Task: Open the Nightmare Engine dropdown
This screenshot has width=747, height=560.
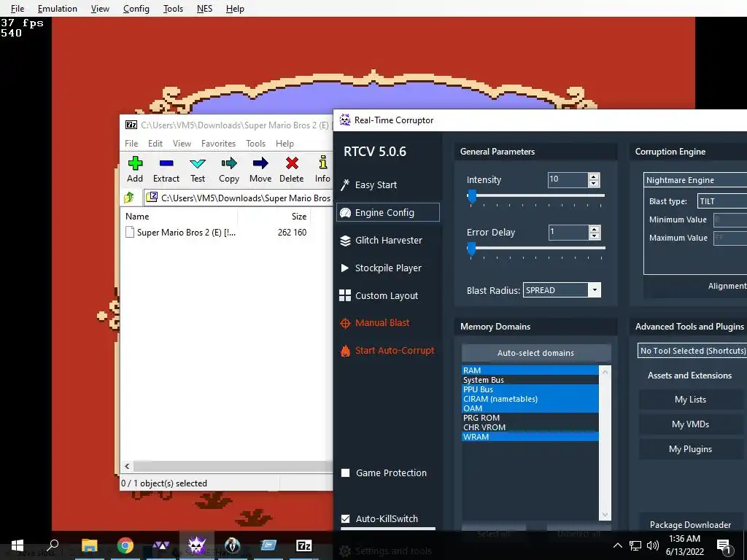Action: [x=695, y=180]
